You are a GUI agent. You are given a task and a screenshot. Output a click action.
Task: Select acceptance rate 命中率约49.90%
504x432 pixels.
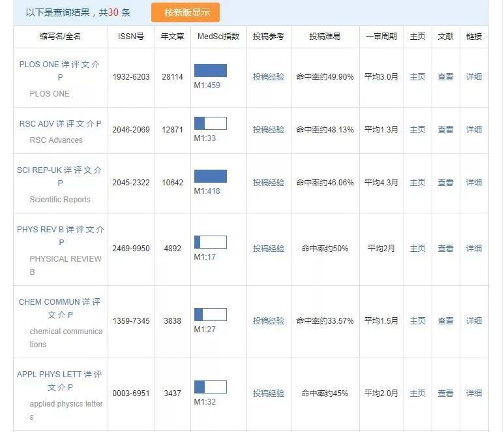325,77
